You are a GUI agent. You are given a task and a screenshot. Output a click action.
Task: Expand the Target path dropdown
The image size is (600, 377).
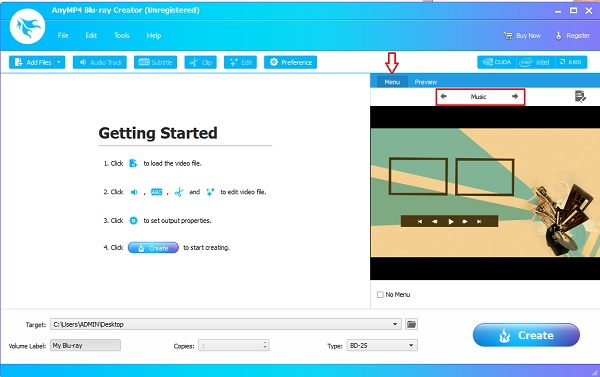point(395,324)
